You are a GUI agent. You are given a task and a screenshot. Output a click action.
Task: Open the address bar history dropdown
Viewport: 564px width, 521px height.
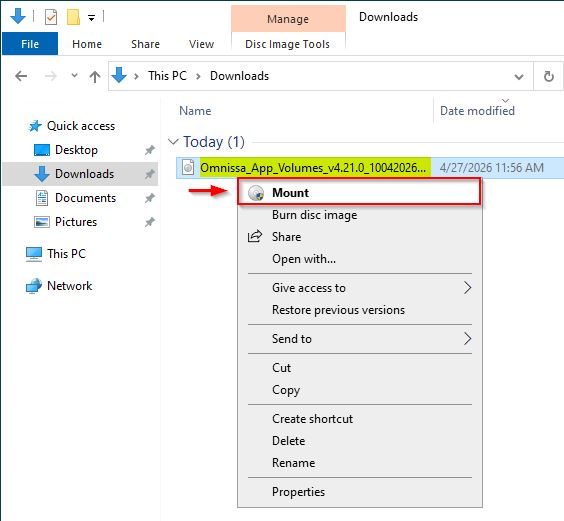pos(519,76)
